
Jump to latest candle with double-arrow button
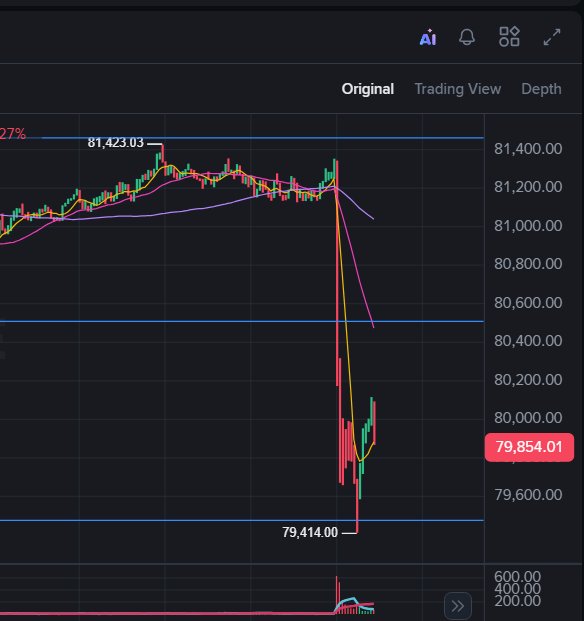pos(458,606)
